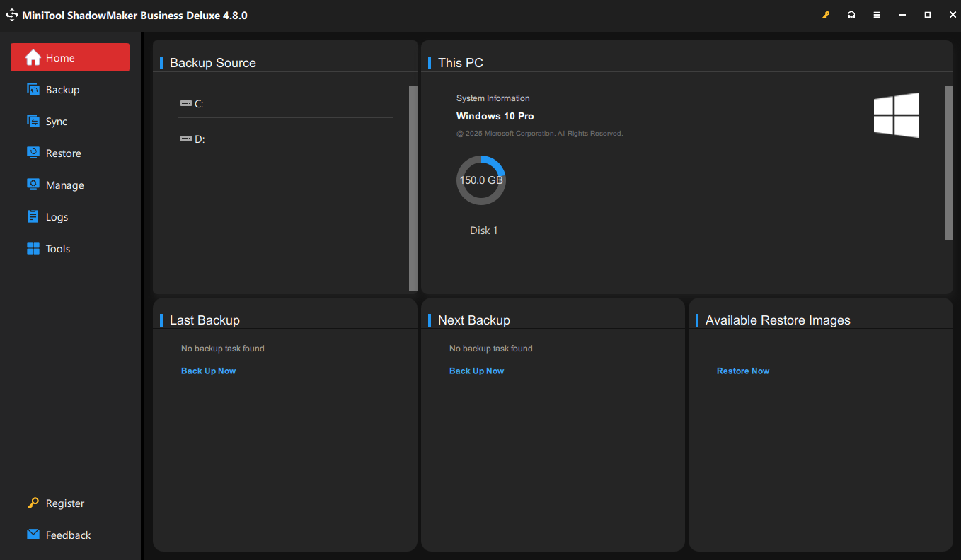This screenshot has height=560, width=961.
Task: Click Back Up Now under Last Backup
Action: click(208, 371)
